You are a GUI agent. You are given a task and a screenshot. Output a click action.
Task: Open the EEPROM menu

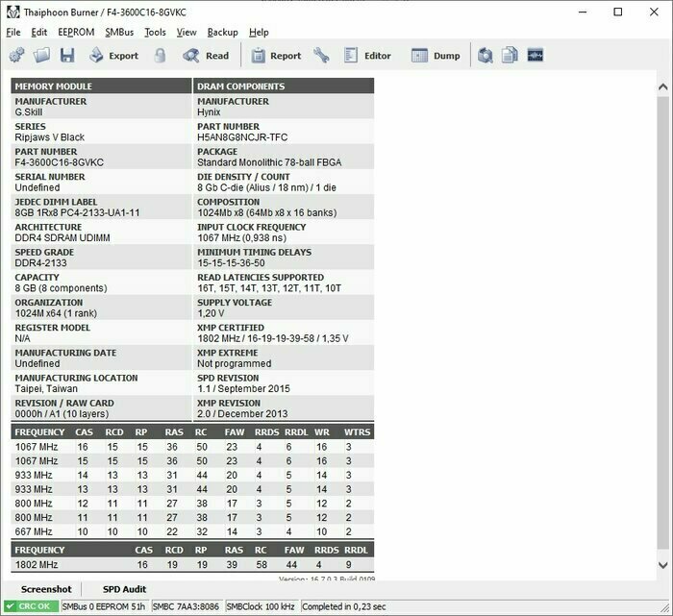[76, 32]
